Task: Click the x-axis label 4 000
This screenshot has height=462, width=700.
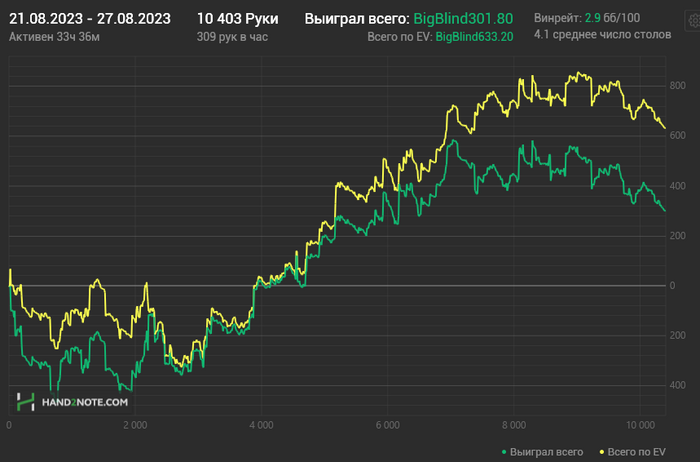Action: tap(261, 425)
